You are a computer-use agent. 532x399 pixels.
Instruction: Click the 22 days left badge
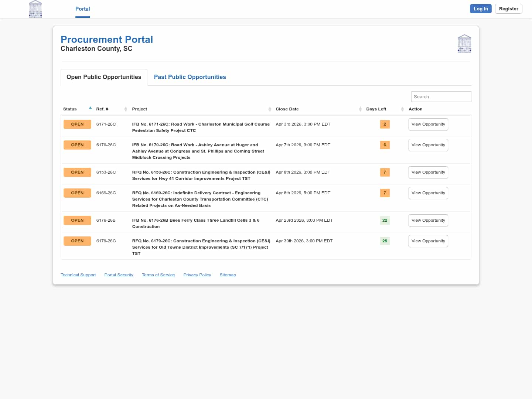(x=385, y=221)
